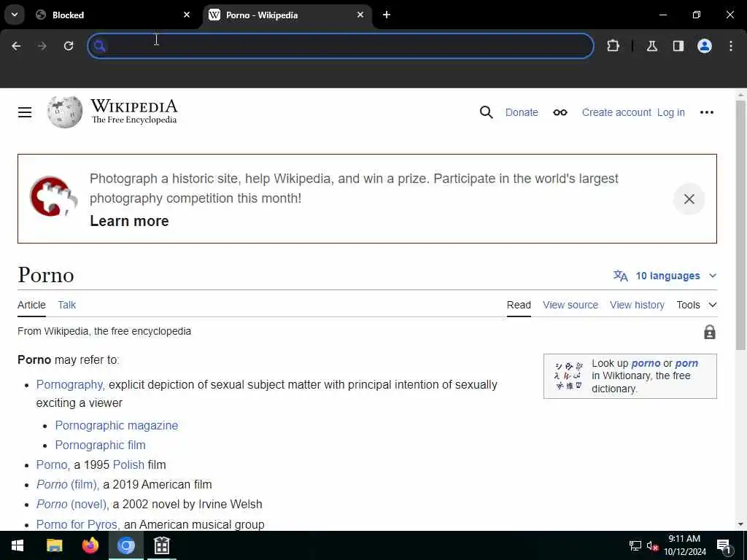Click the muted volume tray icon
747x560 pixels.
pyautogui.click(x=652, y=545)
